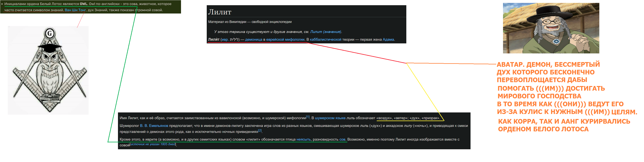The width and height of the screenshot is (644, 162).
Task: Select the owl with compass emblem image
Action: [x=48, y=70]
